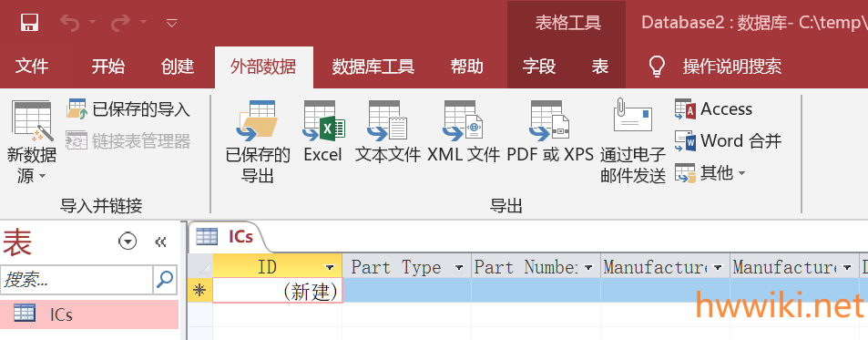Export to Access database button
Image resolution: width=868 pixels, height=340 pixels.
tap(713, 109)
